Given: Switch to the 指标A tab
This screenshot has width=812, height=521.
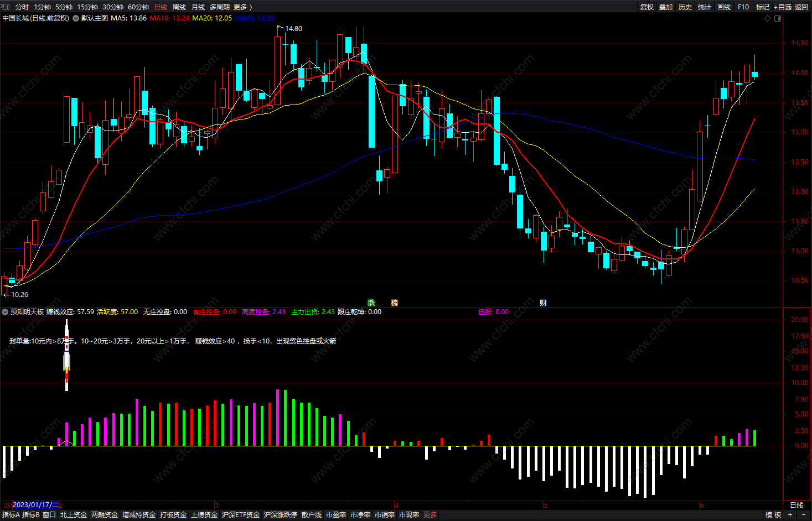Looking at the screenshot, I should (11, 515).
